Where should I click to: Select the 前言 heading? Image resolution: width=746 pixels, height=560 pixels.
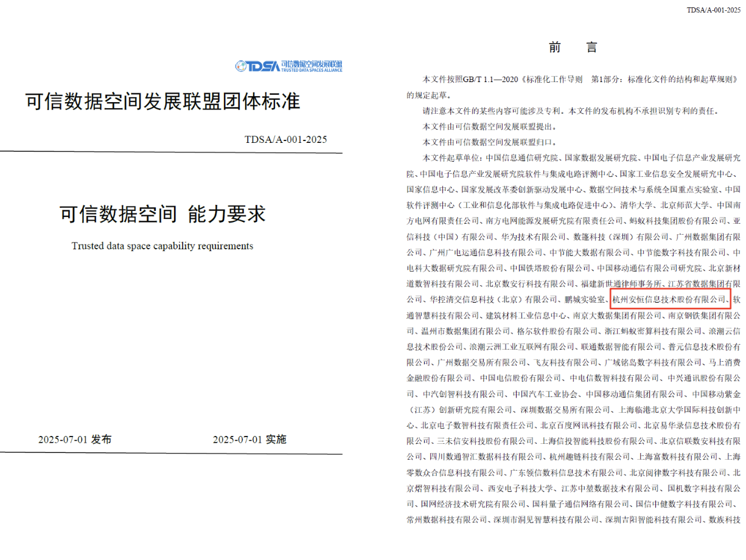pyautogui.click(x=573, y=48)
